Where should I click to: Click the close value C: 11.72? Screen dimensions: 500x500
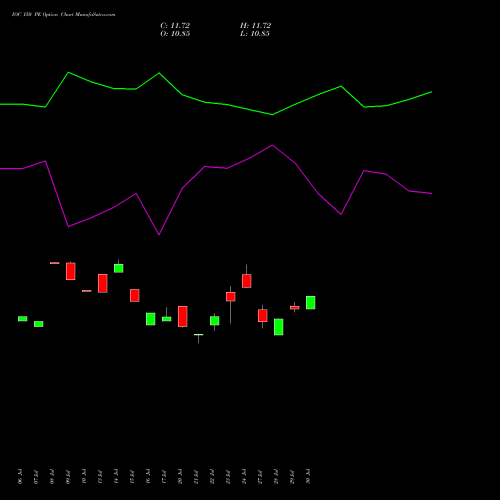click(175, 26)
